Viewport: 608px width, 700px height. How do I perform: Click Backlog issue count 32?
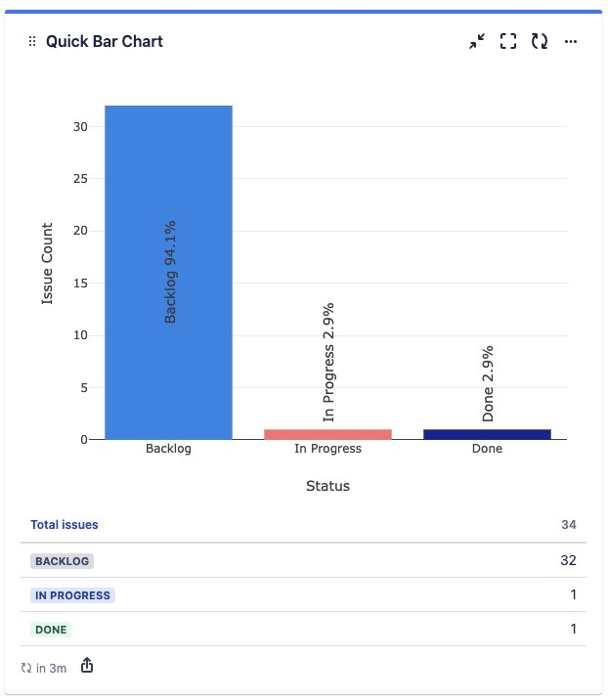[568, 560]
